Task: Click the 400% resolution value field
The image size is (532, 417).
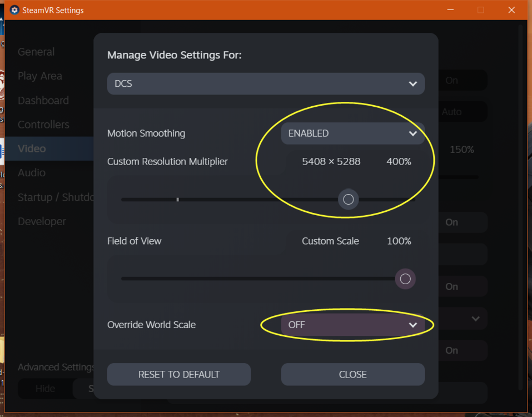Action: pyautogui.click(x=399, y=162)
